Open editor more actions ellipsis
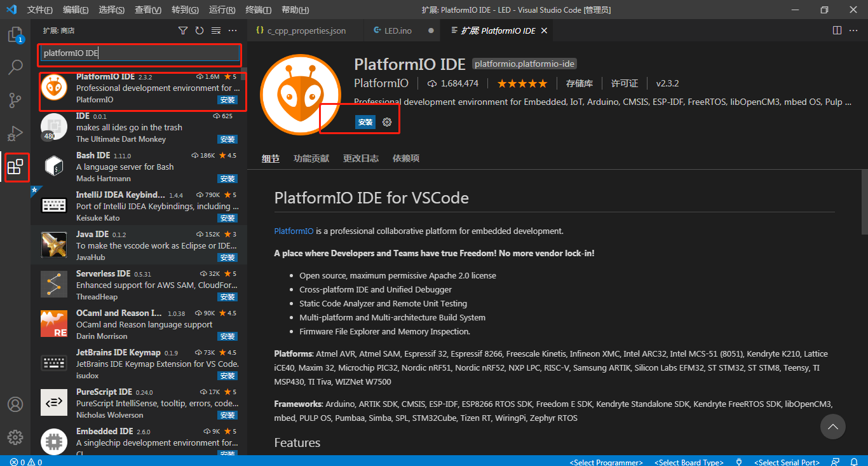Image resolution: width=868 pixels, height=466 pixels. [x=853, y=31]
